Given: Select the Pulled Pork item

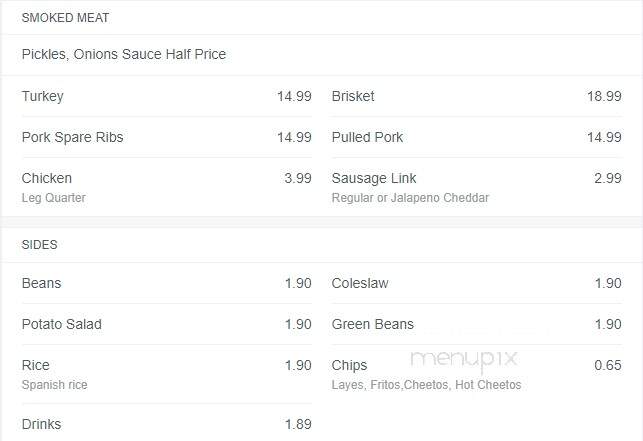Looking at the screenshot, I should click(x=477, y=137).
